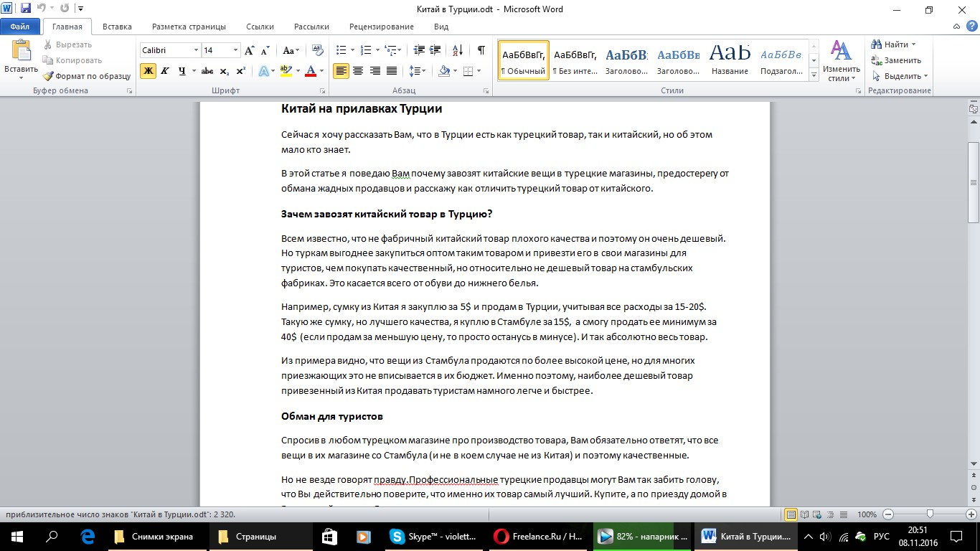Undo the last action
980x551 pixels.
42,9
